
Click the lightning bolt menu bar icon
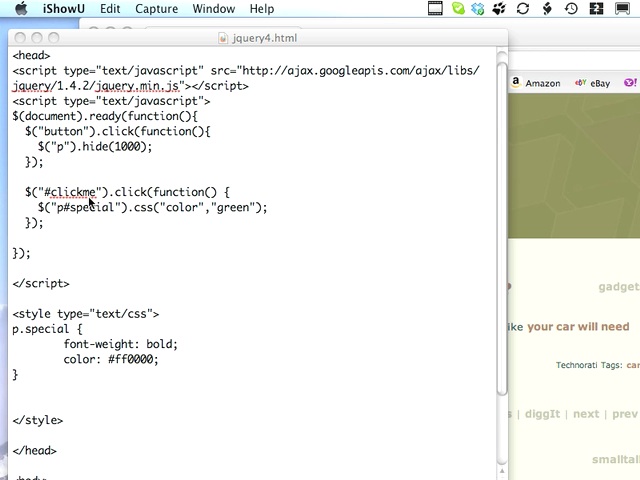click(x=547, y=9)
